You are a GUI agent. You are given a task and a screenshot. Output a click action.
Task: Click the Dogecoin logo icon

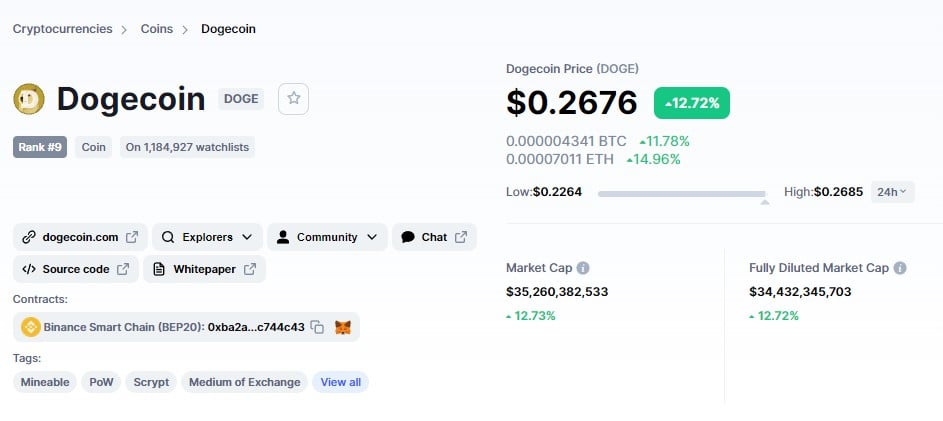tap(29, 99)
